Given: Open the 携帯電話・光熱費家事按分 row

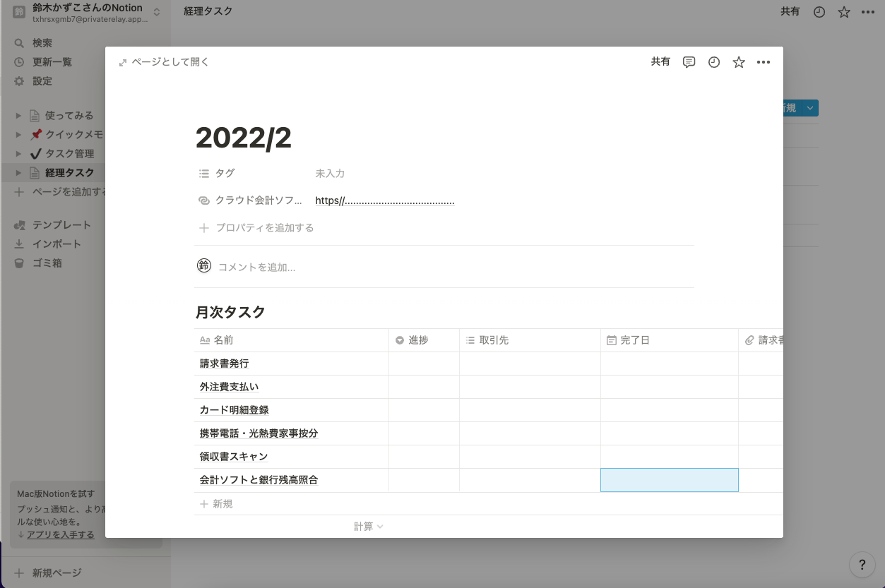Looking at the screenshot, I should tap(259, 433).
